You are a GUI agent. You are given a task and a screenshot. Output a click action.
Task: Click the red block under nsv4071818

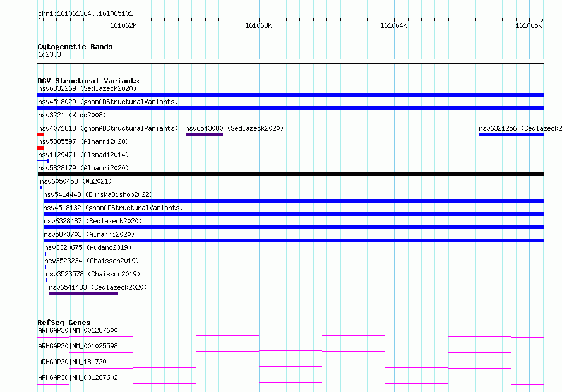tap(40, 134)
